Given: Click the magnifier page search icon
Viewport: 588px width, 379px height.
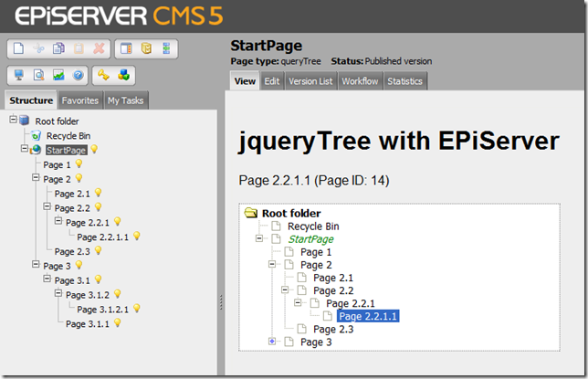Looking at the screenshot, I should pos(39,76).
